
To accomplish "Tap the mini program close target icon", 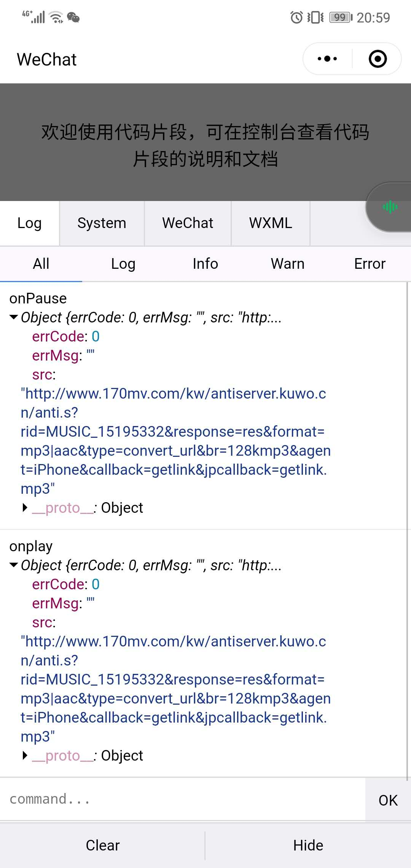I will 378,59.
